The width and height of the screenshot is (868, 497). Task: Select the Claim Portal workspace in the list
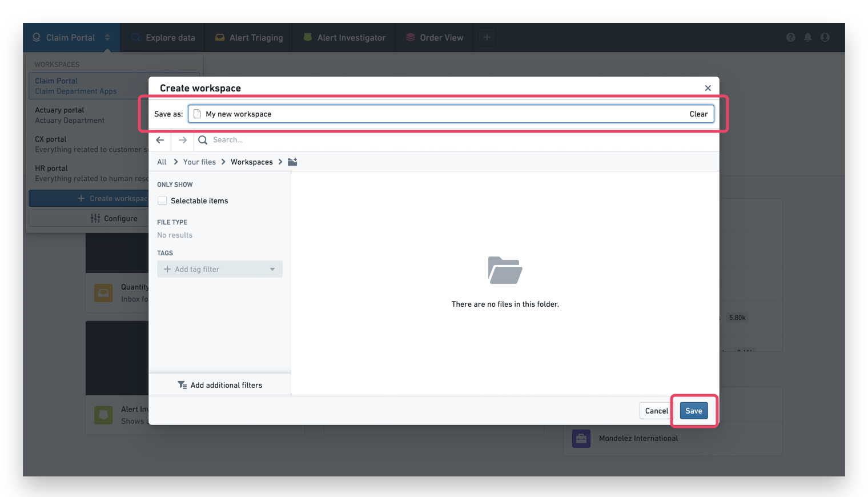coord(89,86)
